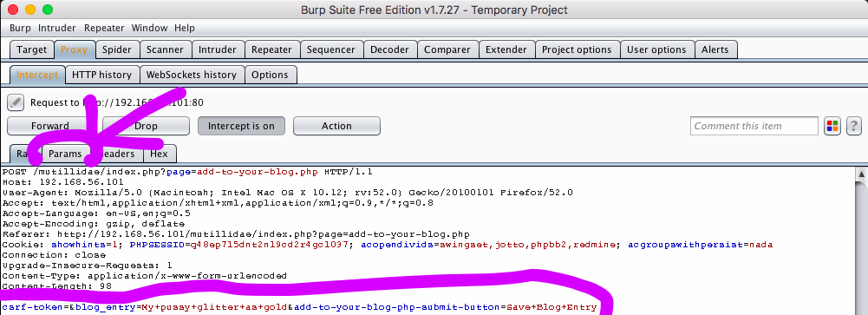Click the request editor scroll up arrow

coord(861,174)
